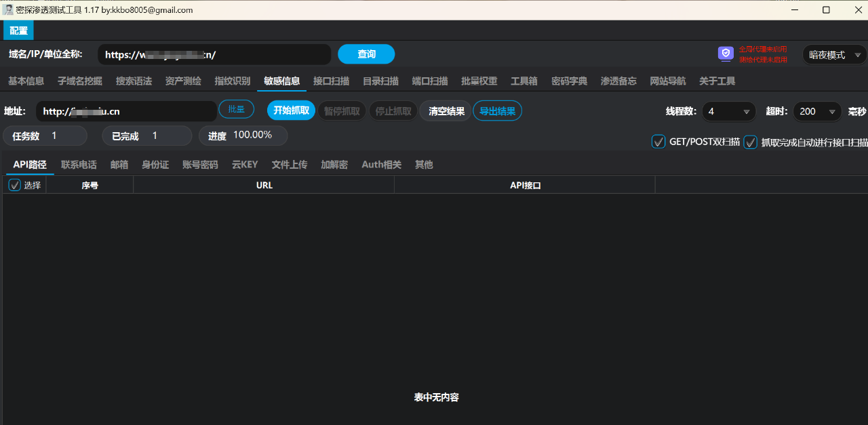Click the API接口 column header
Image resolution: width=868 pixels, height=425 pixels.
[x=525, y=185]
